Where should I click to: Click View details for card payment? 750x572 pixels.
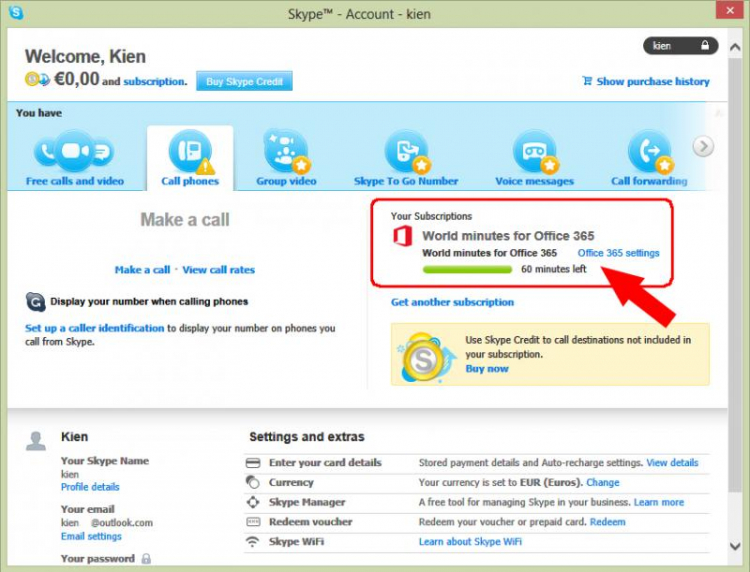point(672,462)
